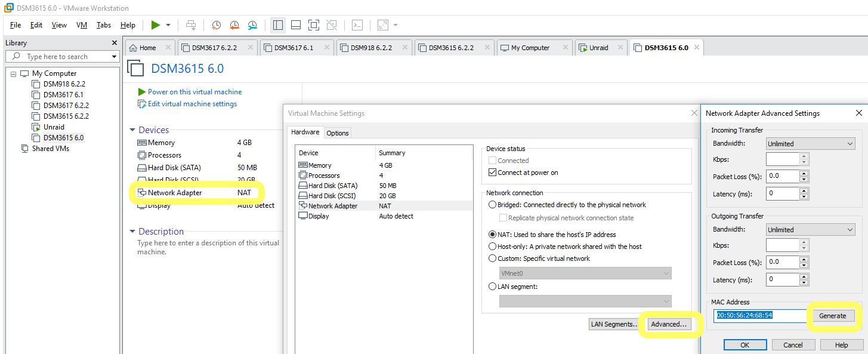
Task: Check Replicate physical network connection state
Action: point(503,218)
